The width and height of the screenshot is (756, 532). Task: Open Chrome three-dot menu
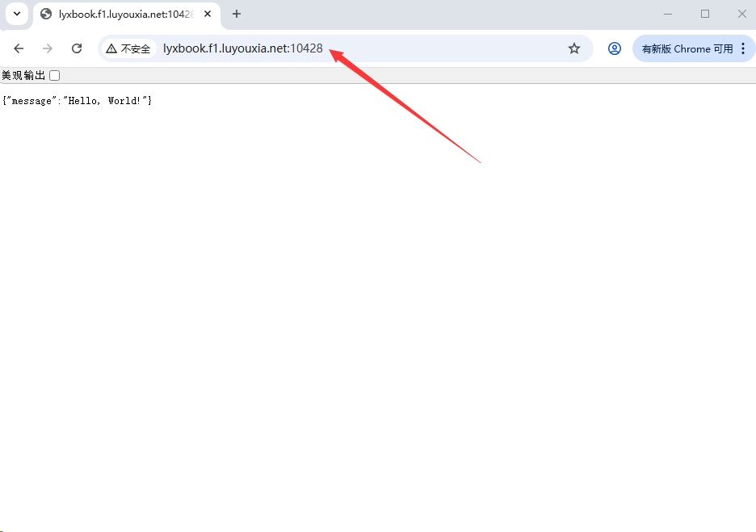pos(743,48)
